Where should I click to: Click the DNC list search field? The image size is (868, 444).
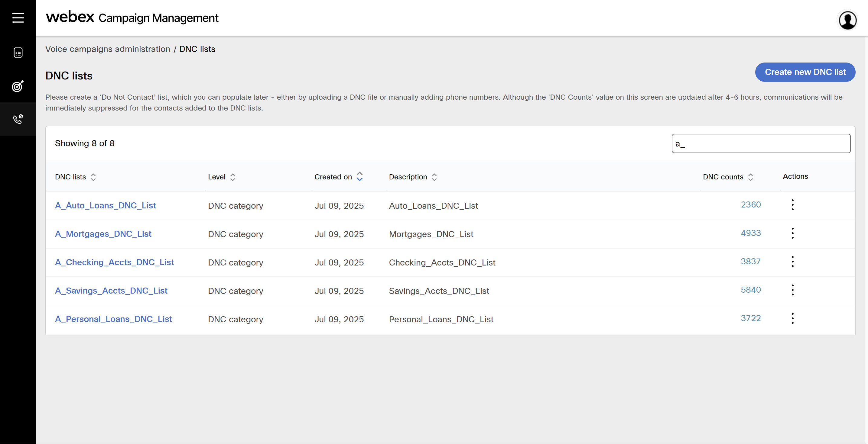point(760,144)
